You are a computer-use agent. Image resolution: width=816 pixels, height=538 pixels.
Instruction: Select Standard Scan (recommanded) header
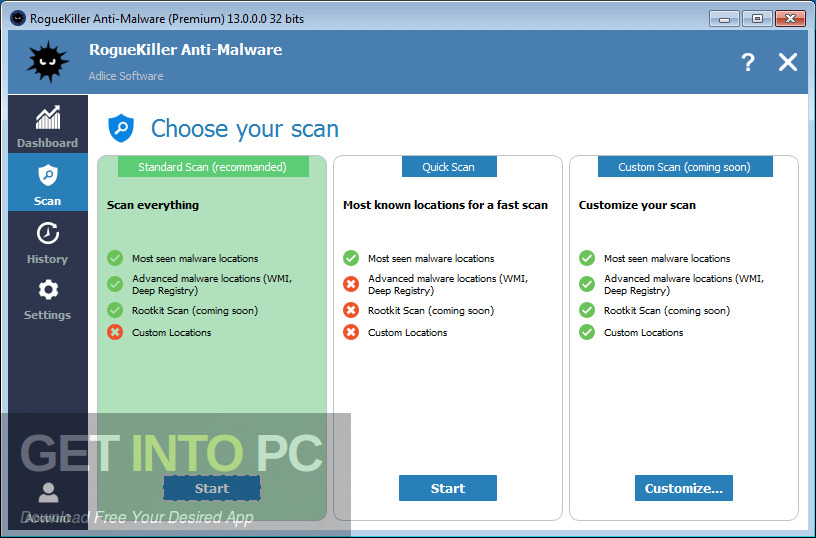coord(213,167)
